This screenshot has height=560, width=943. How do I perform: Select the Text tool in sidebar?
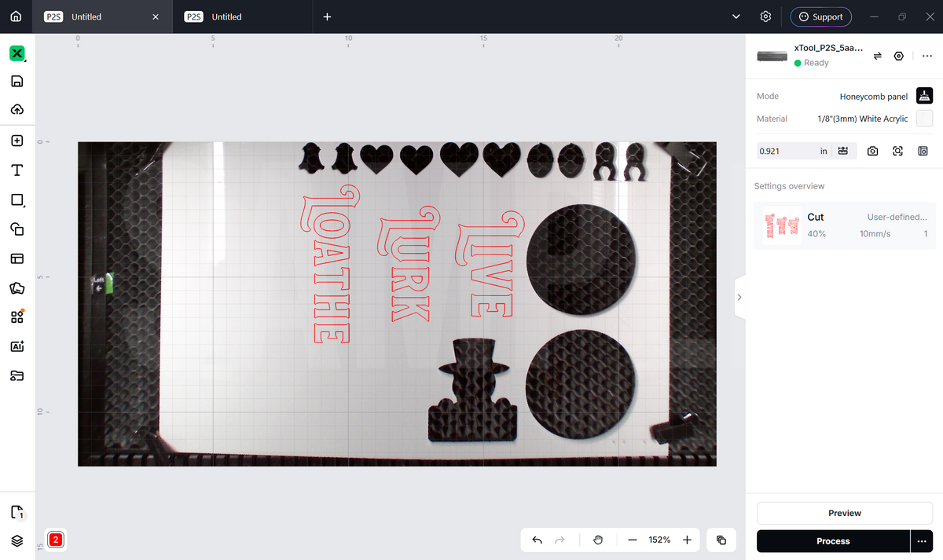pyautogui.click(x=17, y=170)
